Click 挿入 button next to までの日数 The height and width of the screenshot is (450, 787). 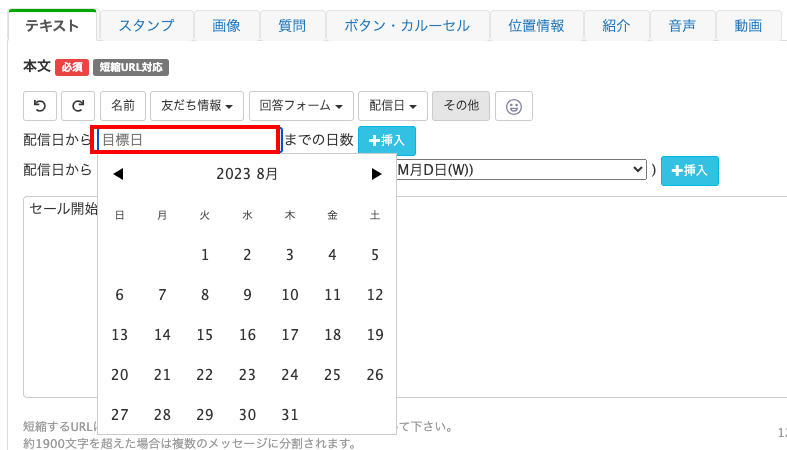[x=387, y=141]
